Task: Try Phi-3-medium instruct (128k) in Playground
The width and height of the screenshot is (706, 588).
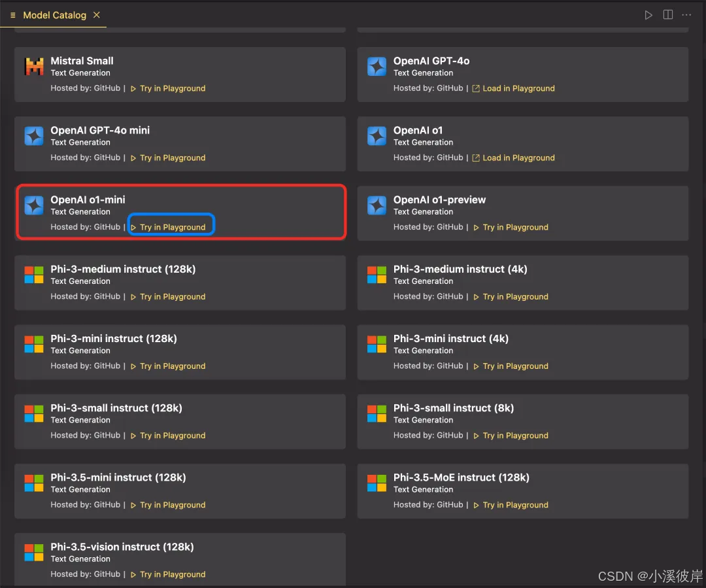Action: pos(168,296)
